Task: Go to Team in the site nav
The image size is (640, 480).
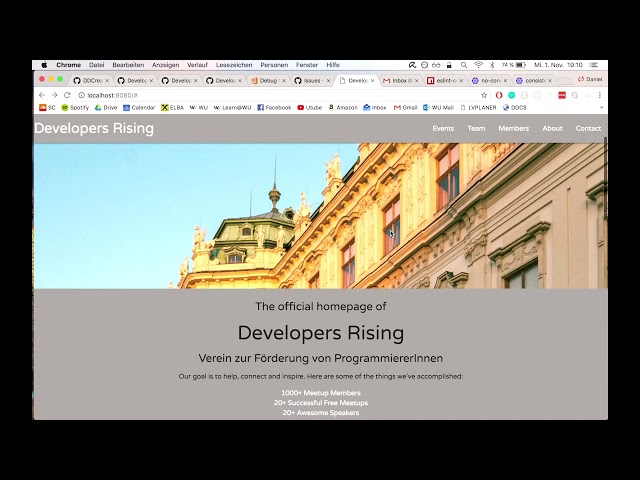Action: click(x=476, y=128)
